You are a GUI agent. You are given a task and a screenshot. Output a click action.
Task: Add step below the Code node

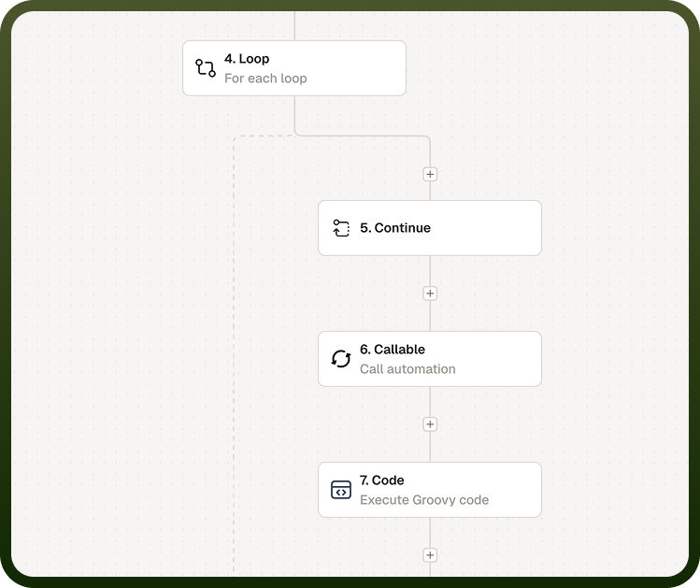(430, 555)
